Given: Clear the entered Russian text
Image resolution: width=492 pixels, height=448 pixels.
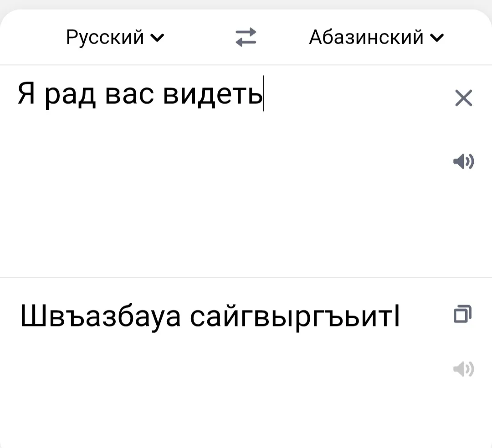Looking at the screenshot, I should tap(464, 98).
